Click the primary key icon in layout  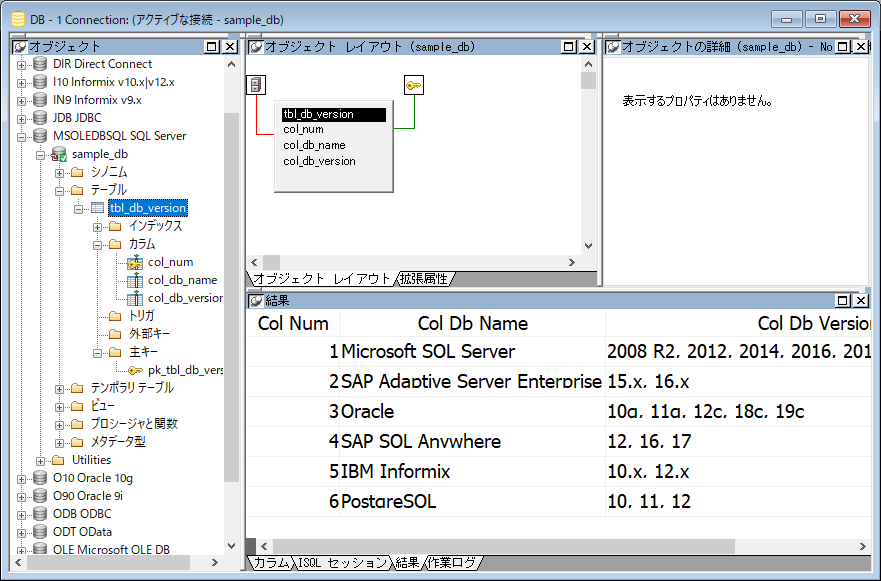point(414,86)
